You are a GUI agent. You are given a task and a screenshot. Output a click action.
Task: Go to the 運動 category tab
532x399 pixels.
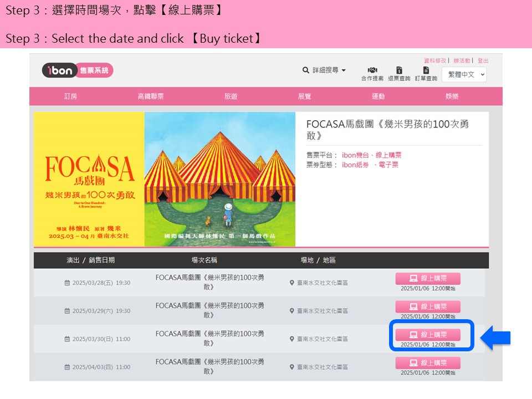[x=378, y=96]
